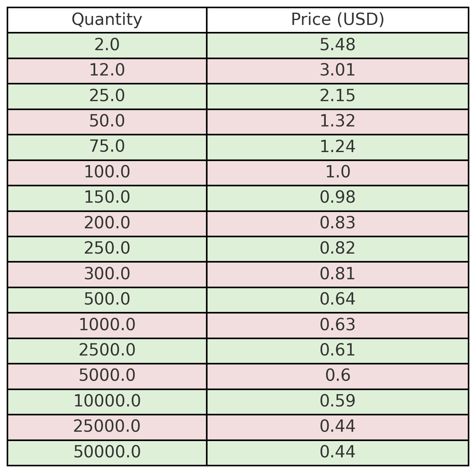The width and height of the screenshot is (476, 473).
Task: Select the 250.0 quantity cell
Action: [x=107, y=249]
